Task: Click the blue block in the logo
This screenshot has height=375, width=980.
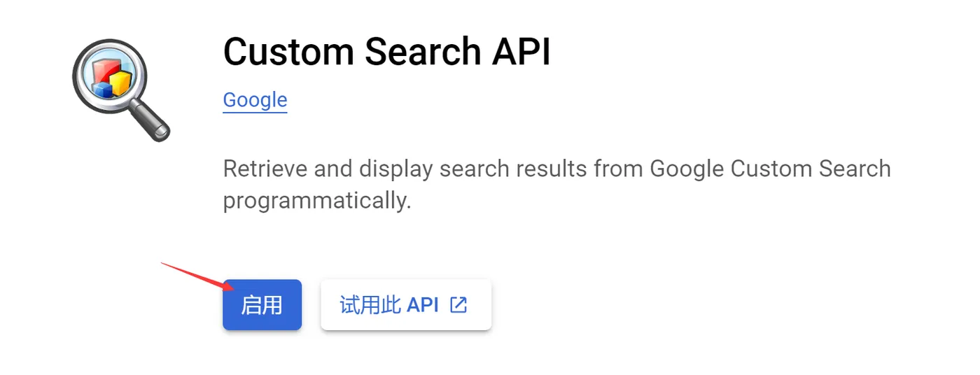Action: point(104,88)
